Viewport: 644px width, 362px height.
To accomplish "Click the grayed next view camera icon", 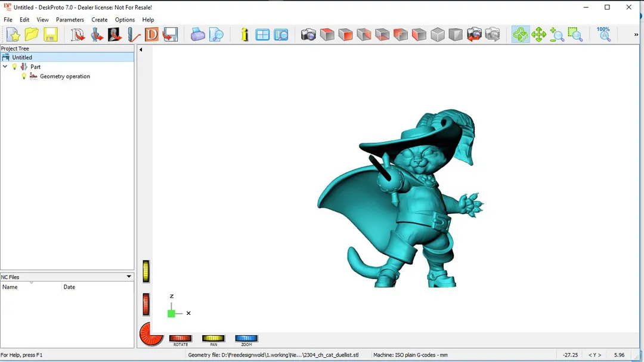I will pos(493,35).
